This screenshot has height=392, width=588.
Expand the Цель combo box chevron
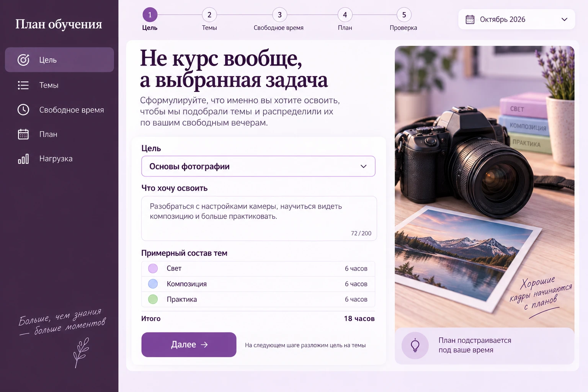tap(364, 166)
